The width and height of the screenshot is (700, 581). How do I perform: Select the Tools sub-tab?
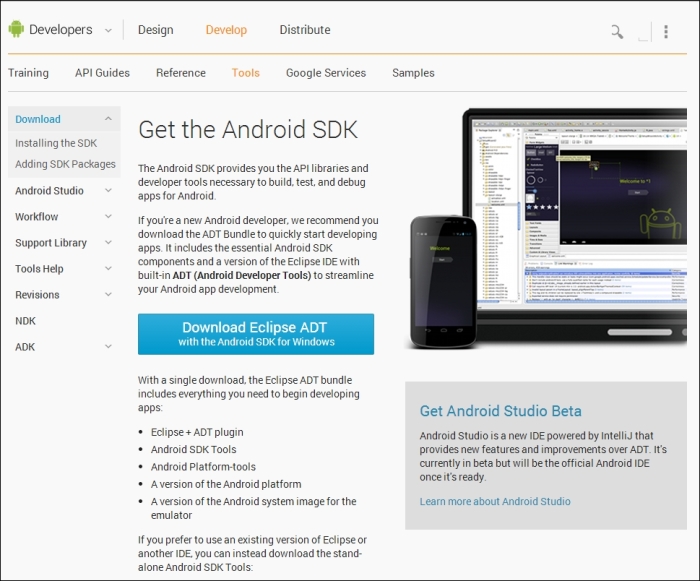[246, 73]
